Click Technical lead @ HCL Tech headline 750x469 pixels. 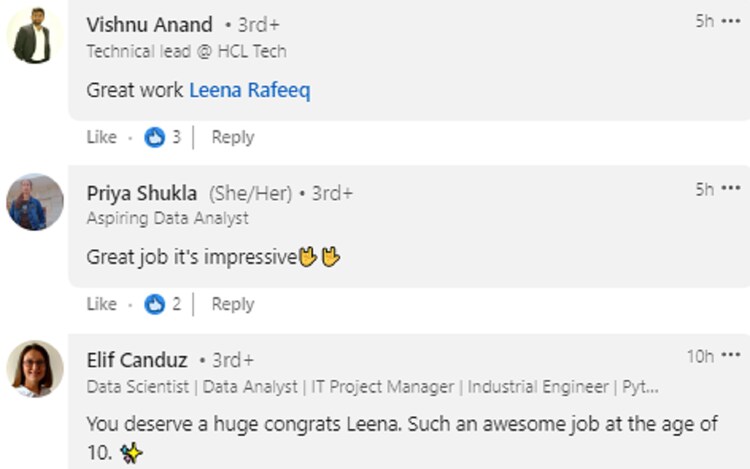(186, 51)
